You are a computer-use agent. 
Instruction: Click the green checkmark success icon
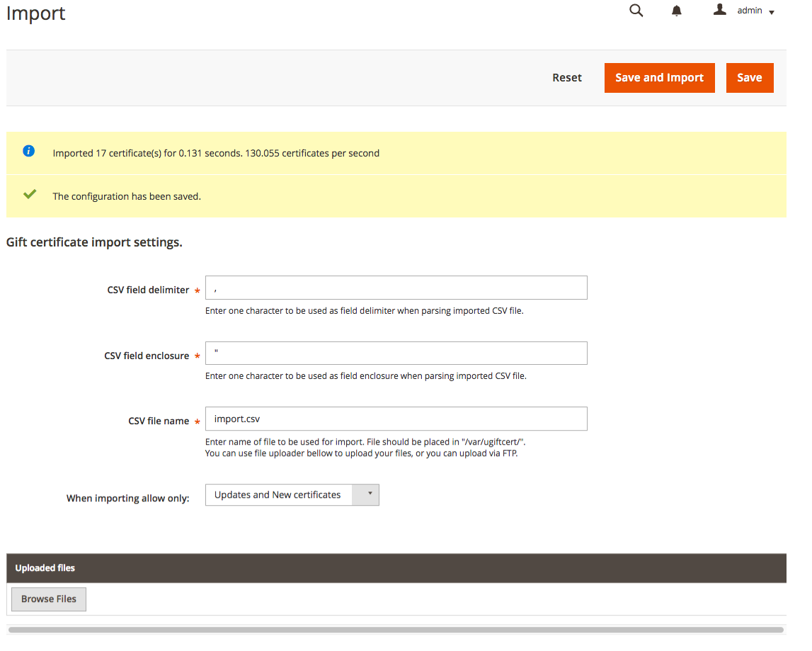click(x=30, y=194)
